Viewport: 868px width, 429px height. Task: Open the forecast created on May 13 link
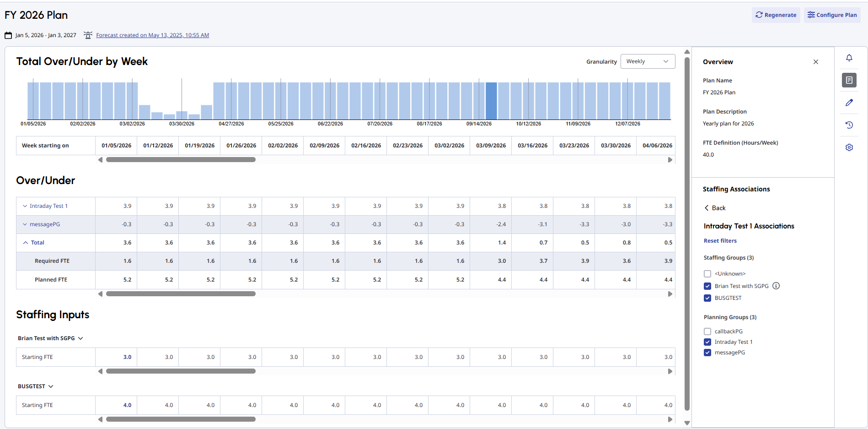click(152, 35)
